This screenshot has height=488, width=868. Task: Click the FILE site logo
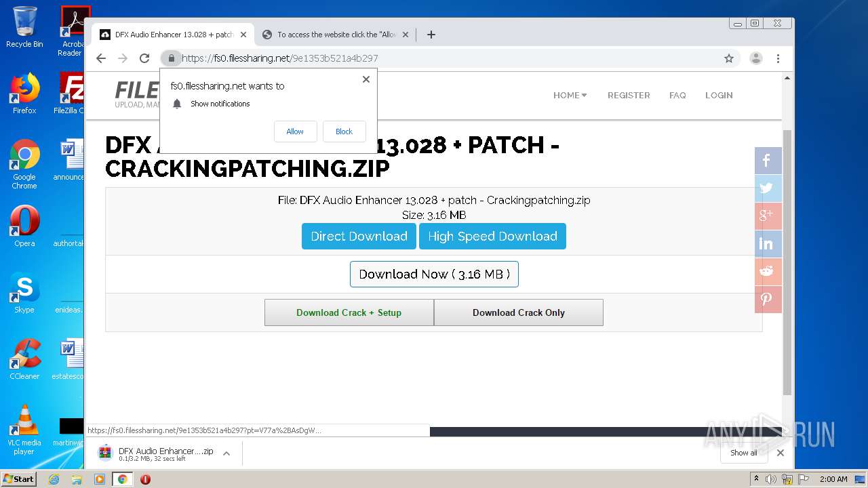138,94
